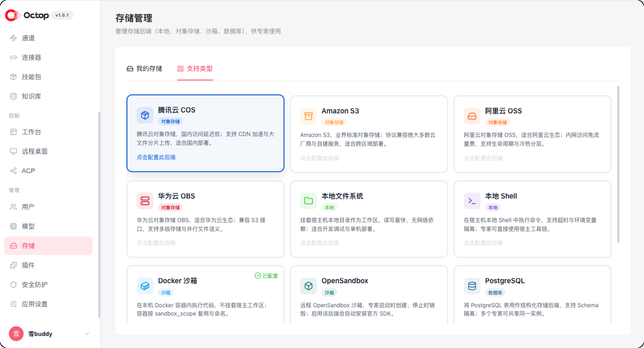
Task: Click 点击配置此后端 on 腾讯云 COS card
Action: pyautogui.click(x=156, y=157)
